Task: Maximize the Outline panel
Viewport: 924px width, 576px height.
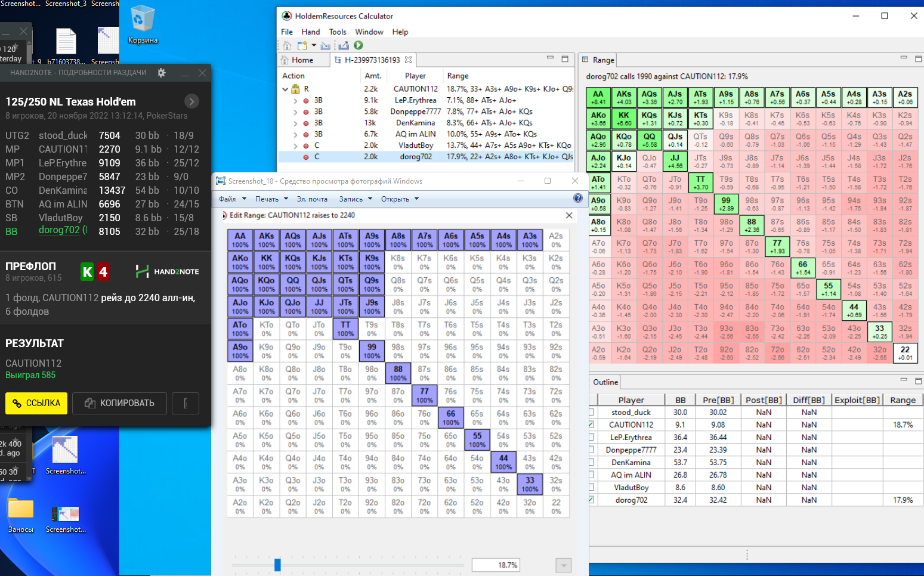Action: (x=919, y=380)
